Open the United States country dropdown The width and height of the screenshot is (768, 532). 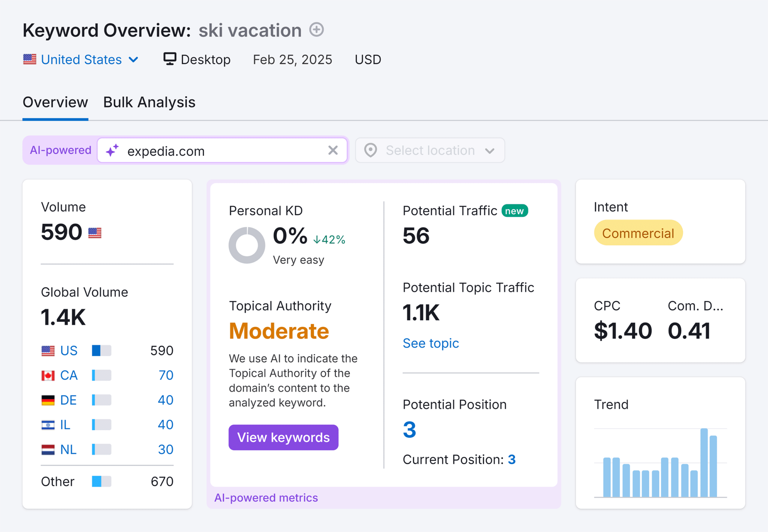(81, 60)
